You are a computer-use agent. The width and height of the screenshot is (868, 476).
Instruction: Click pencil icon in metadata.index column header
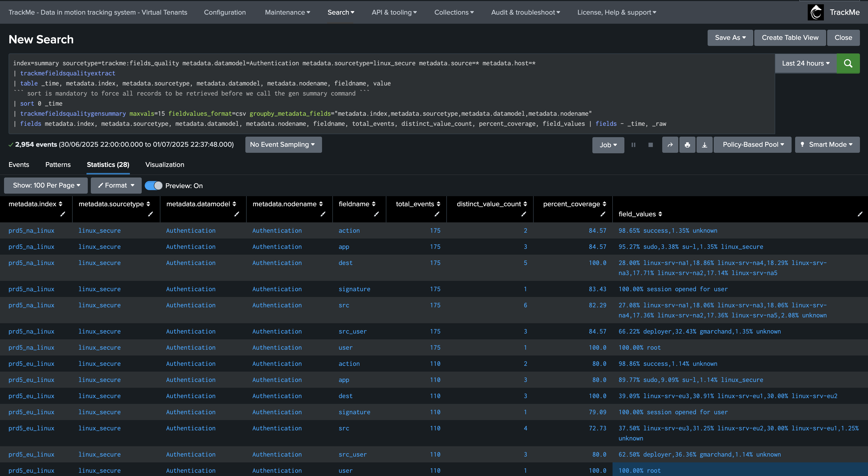pyautogui.click(x=63, y=214)
